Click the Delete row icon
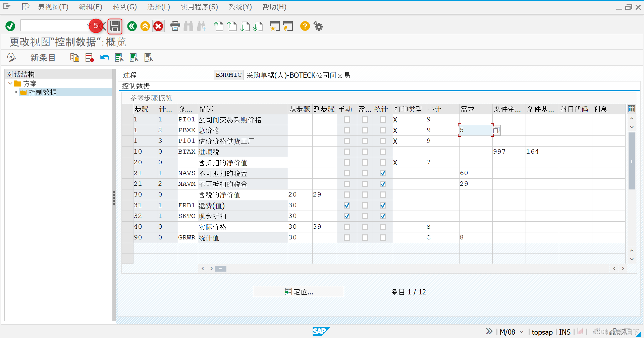 [x=90, y=58]
